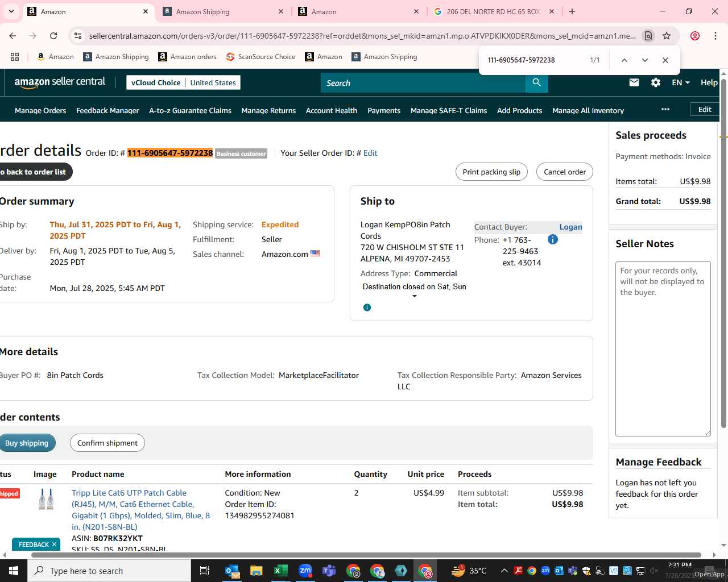The width and height of the screenshot is (728, 582).
Task: Open Manage Returns menu
Action: [268, 110]
